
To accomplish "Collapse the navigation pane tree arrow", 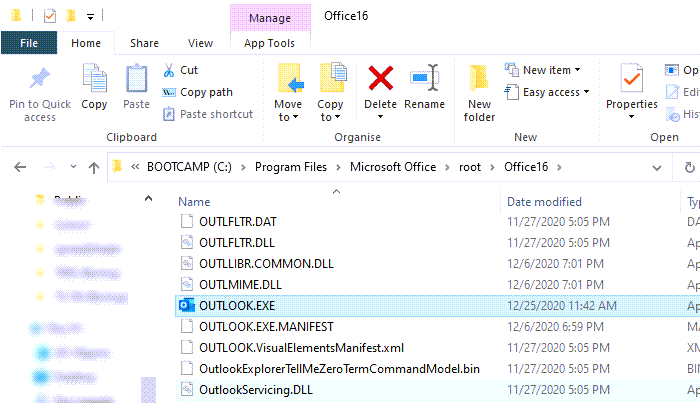I will [149, 199].
